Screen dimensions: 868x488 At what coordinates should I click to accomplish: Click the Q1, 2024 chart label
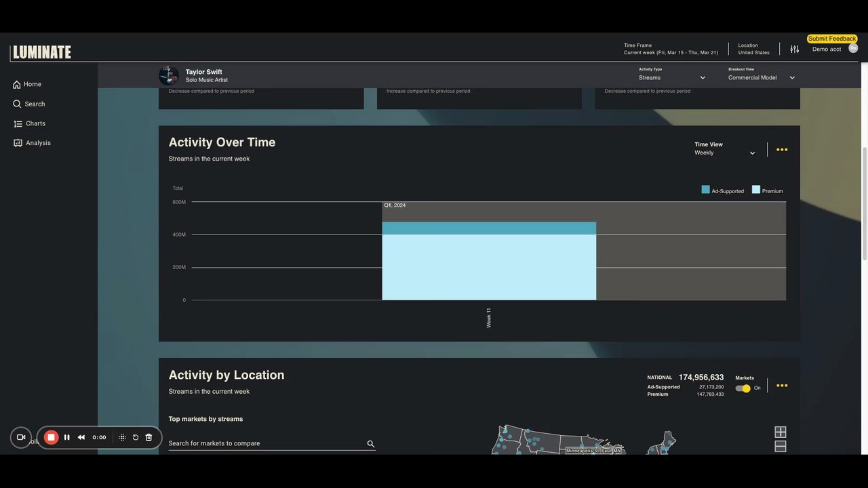tap(395, 205)
